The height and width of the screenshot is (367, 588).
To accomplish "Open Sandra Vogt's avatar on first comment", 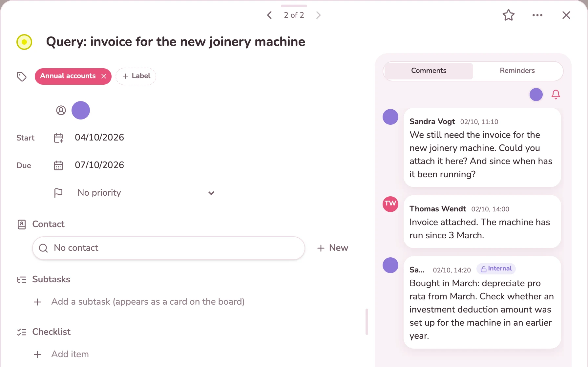I will pos(390,117).
